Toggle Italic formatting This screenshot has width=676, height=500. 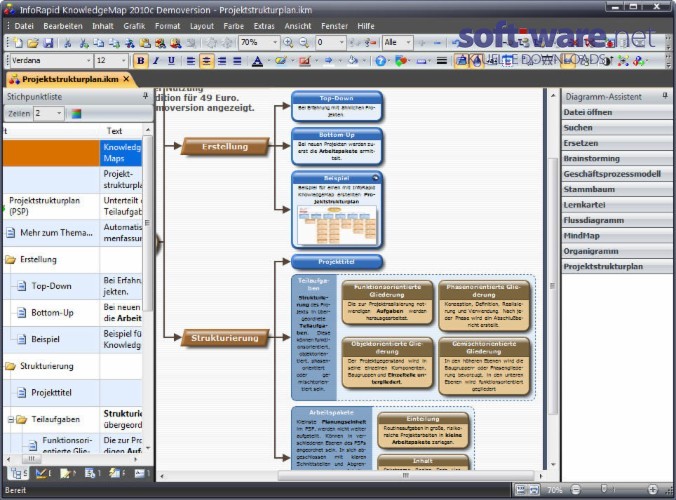156,61
